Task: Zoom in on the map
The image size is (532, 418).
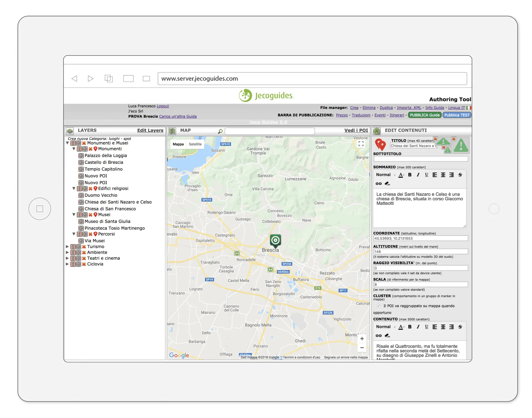Action: point(362,339)
